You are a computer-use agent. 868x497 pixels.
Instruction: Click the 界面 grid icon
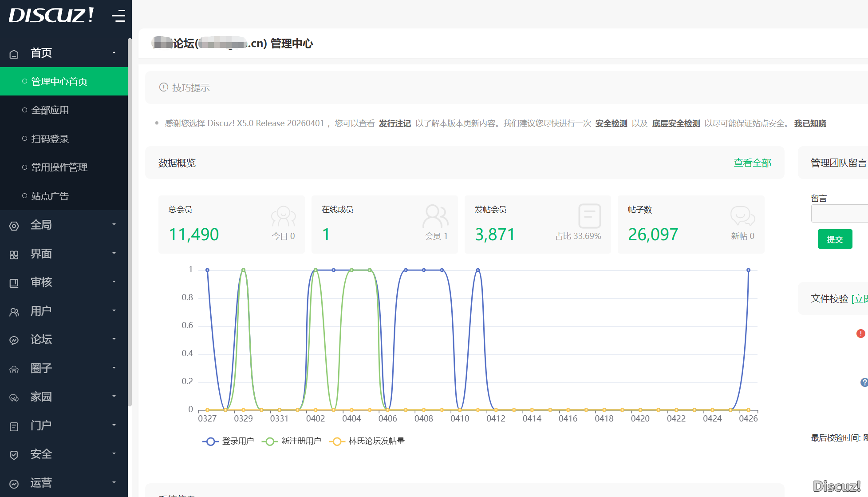pos(14,255)
